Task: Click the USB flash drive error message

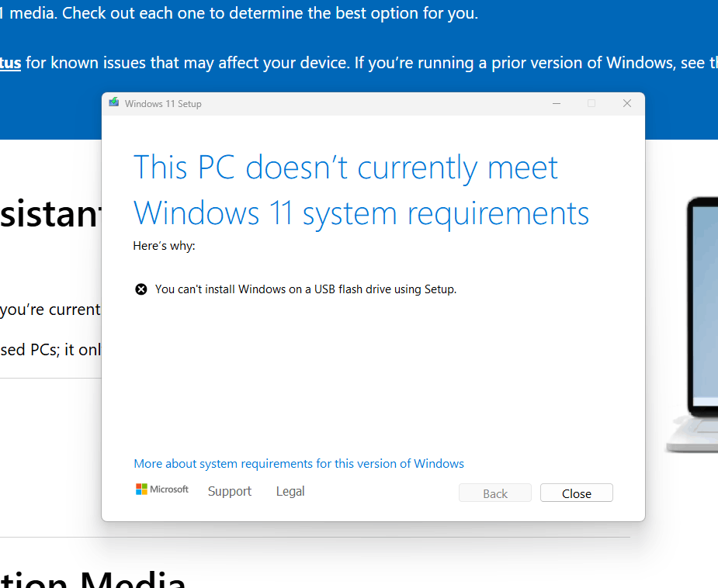Action: tap(306, 289)
